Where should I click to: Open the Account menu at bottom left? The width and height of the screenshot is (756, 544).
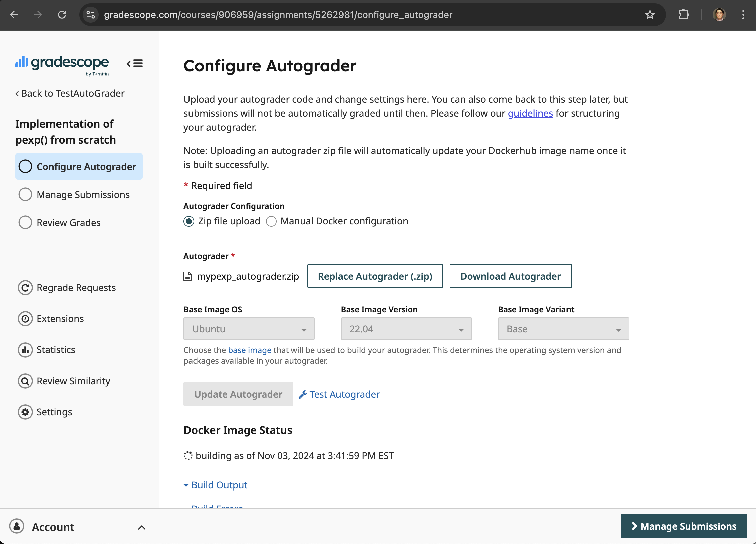53,527
